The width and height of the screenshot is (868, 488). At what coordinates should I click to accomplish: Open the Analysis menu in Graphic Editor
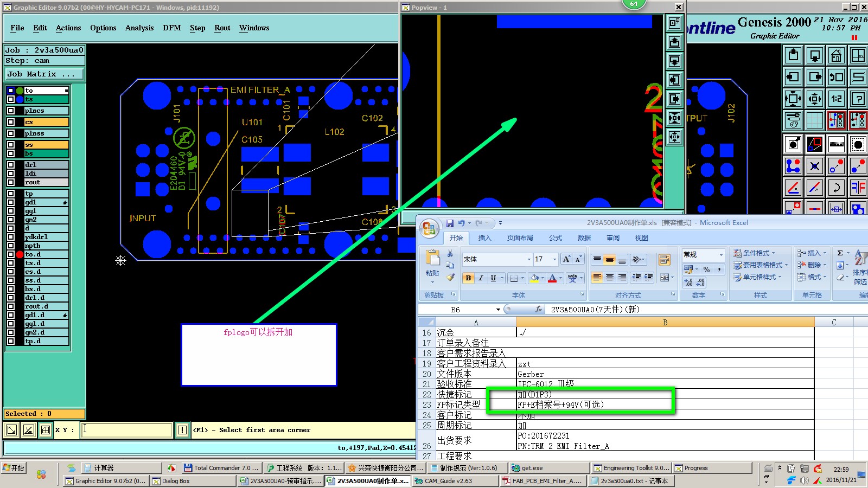[x=139, y=28]
